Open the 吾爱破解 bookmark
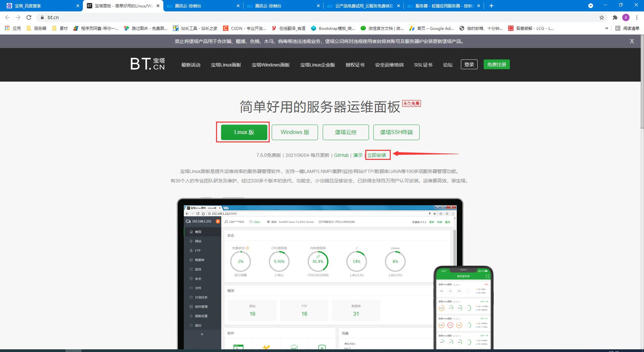 (x=531, y=29)
